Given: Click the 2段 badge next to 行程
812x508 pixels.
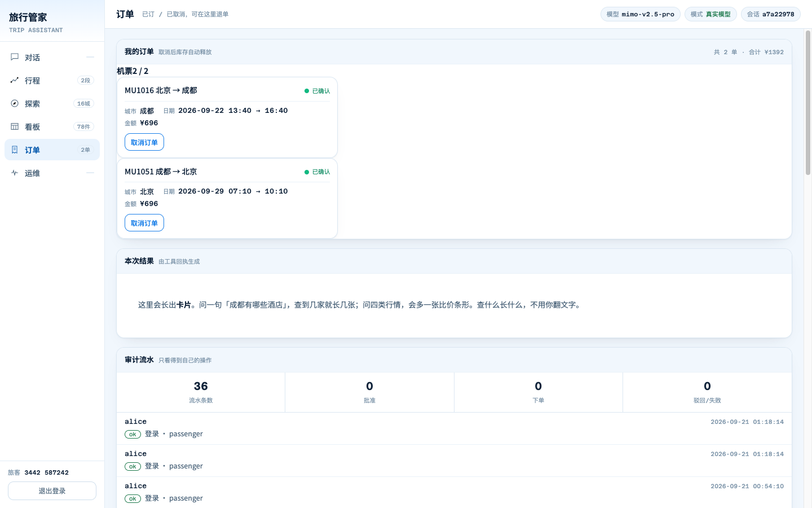Looking at the screenshot, I should [85, 80].
